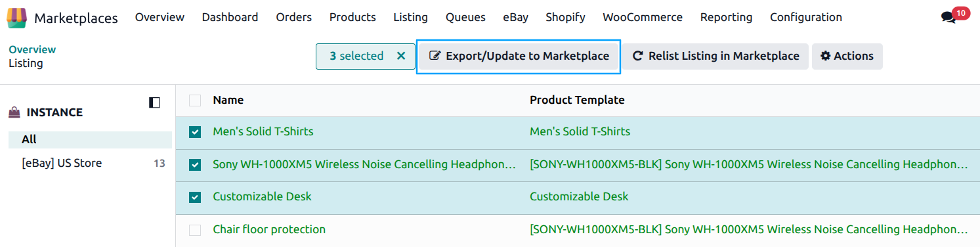Click the INSTANCE bag icon
980x247 pixels.
click(14, 112)
